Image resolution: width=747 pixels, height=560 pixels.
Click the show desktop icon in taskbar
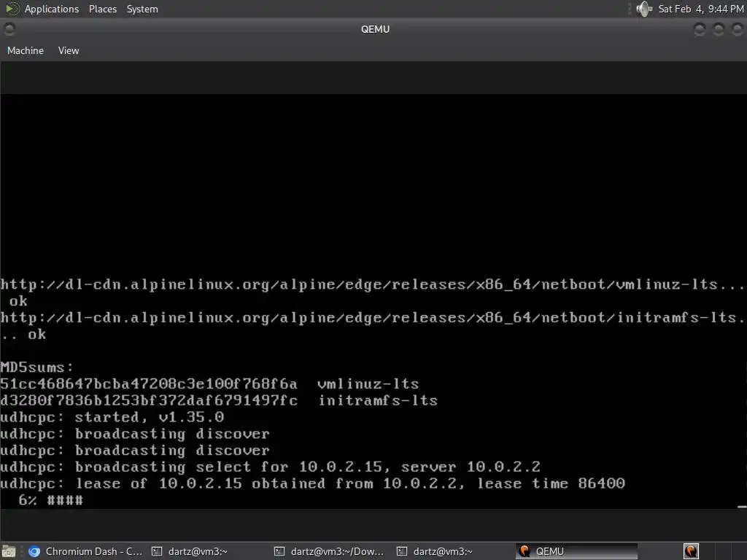pos(9,551)
